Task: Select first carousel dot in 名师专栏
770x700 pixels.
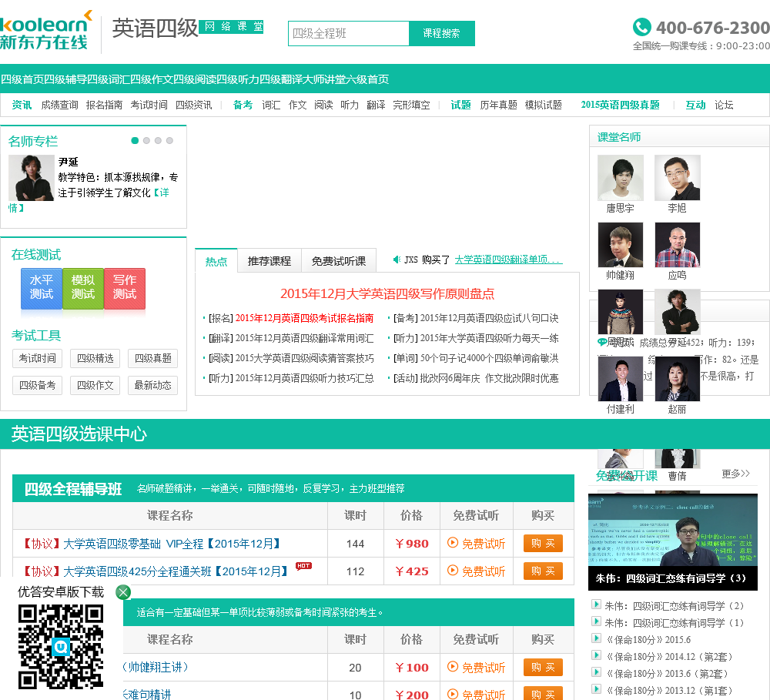Action: (x=135, y=140)
